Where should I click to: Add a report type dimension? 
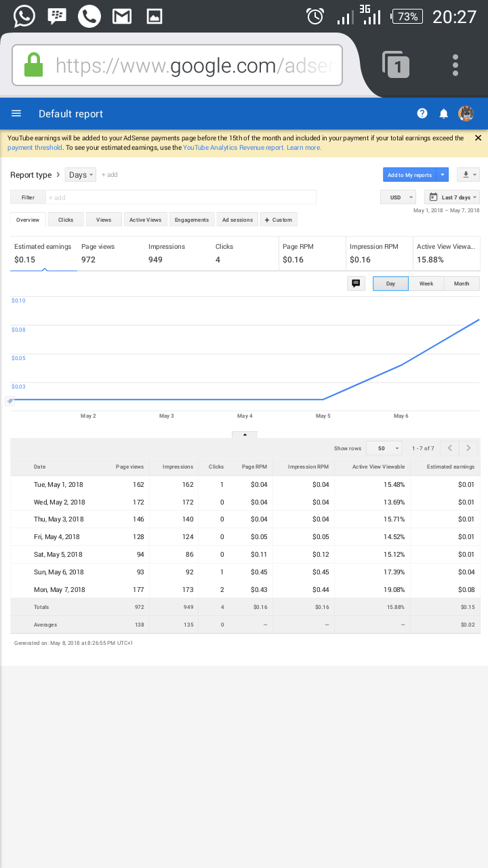(x=110, y=175)
